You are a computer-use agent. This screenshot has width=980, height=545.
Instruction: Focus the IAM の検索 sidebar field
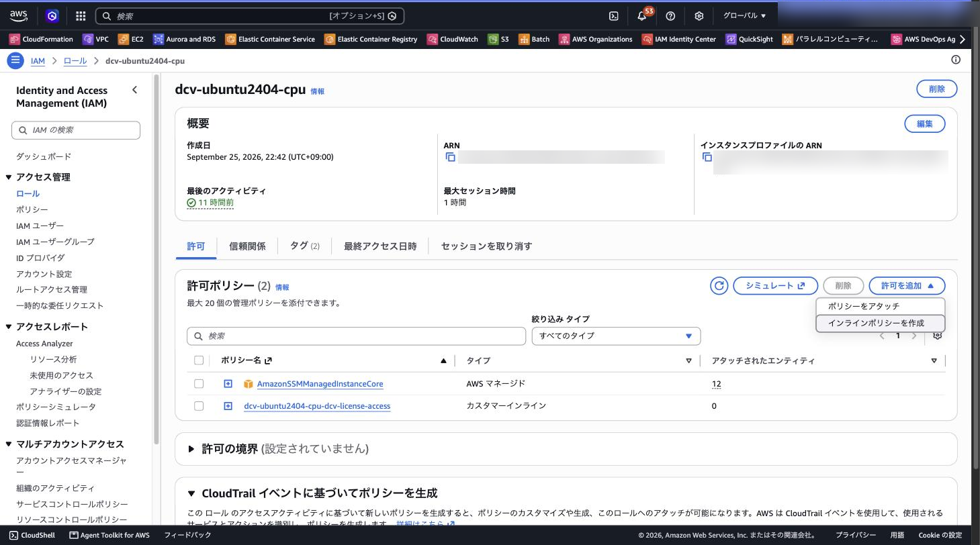point(76,130)
